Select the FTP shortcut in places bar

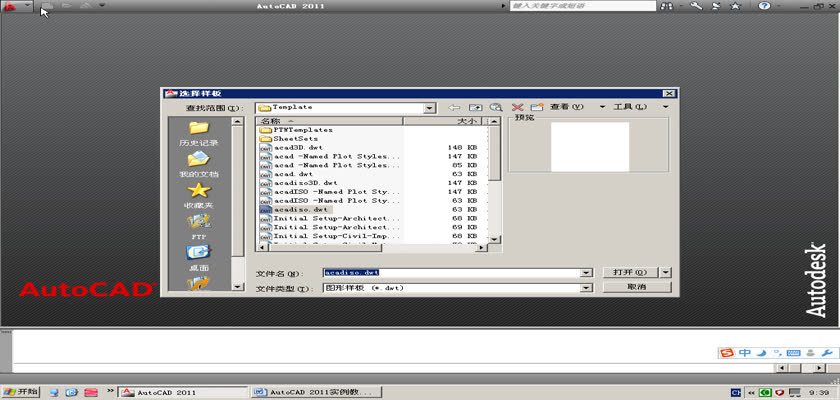pyautogui.click(x=199, y=227)
